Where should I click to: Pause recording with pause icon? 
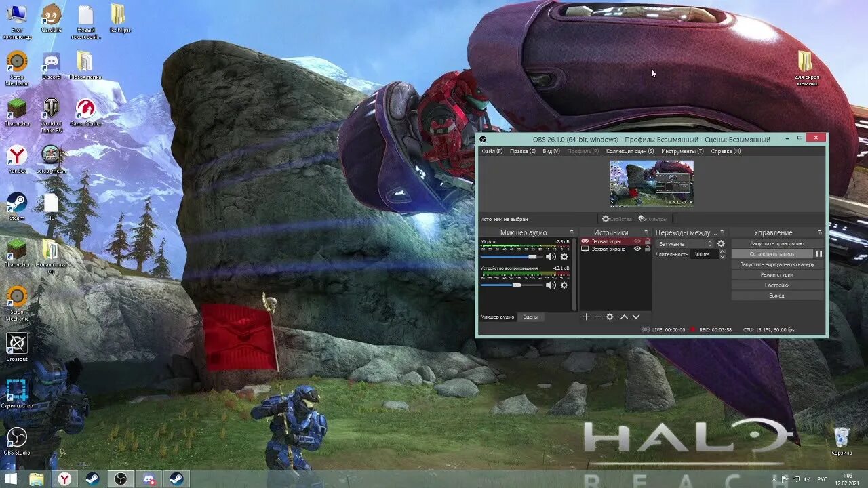[x=818, y=254]
